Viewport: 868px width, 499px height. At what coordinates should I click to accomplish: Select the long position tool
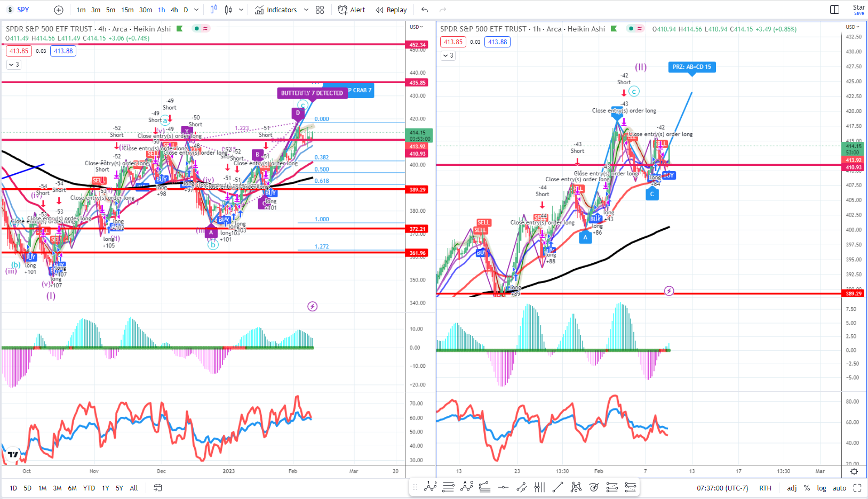tap(612, 487)
